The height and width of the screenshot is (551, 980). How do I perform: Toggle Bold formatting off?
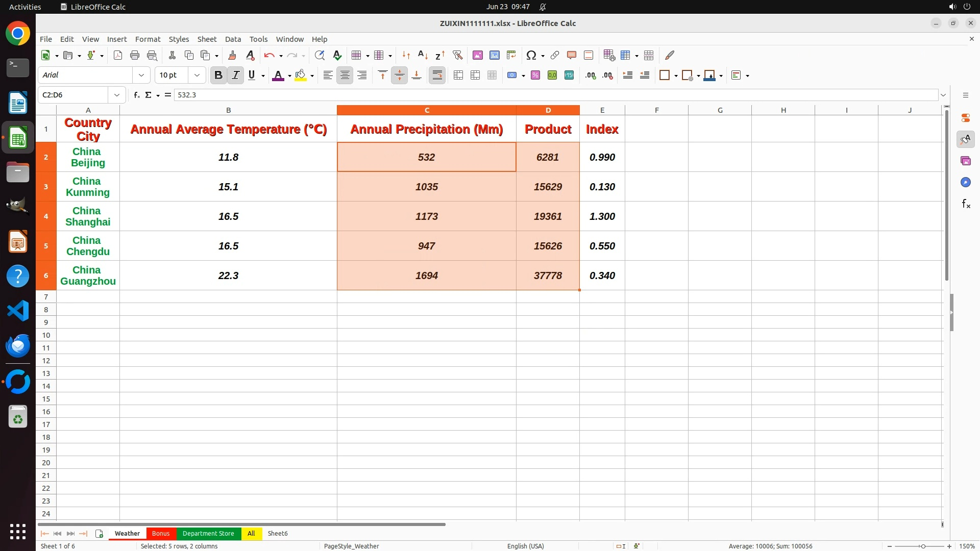tap(218, 76)
